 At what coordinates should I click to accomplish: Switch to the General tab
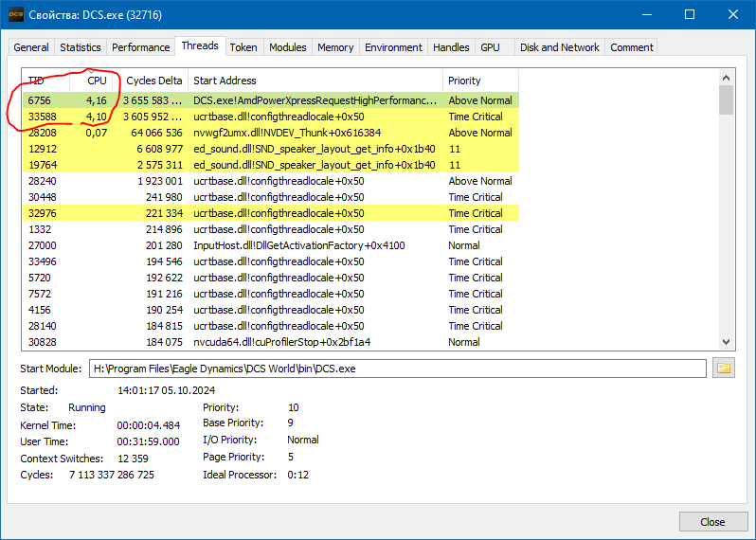31,47
